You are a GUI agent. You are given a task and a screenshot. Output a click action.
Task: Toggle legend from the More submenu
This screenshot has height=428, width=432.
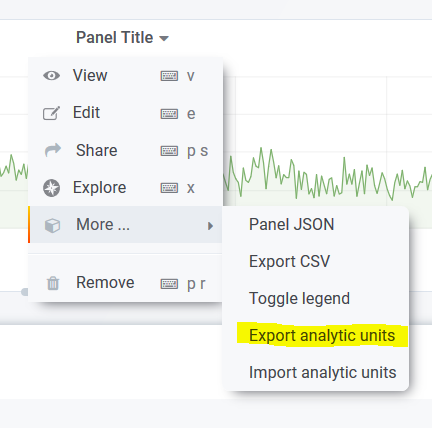click(299, 298)
